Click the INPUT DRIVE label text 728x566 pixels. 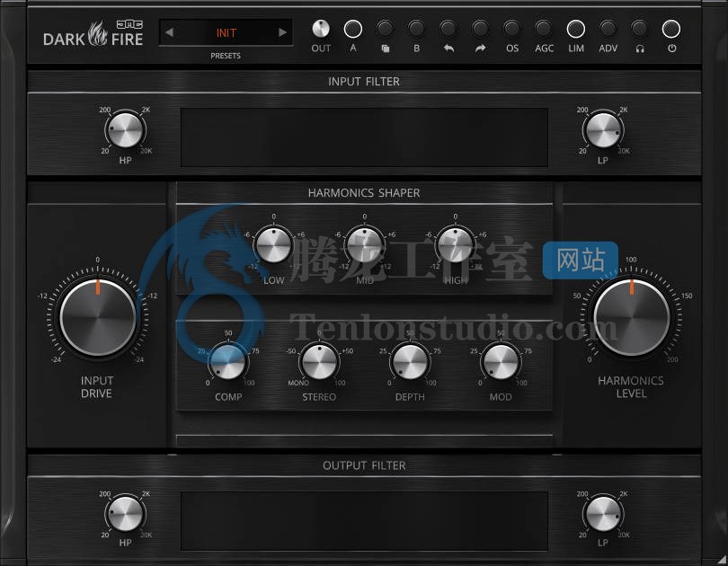coord(97,387)
